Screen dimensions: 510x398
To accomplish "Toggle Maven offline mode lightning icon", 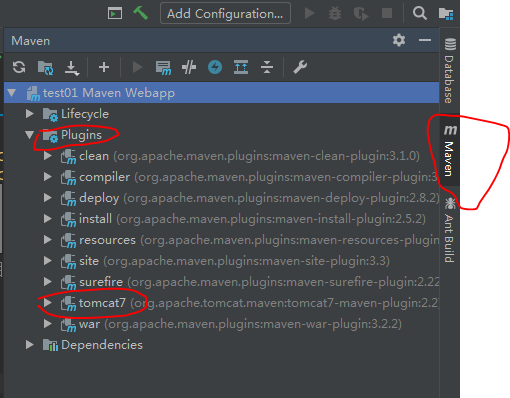I will click(x=215, y=67).
